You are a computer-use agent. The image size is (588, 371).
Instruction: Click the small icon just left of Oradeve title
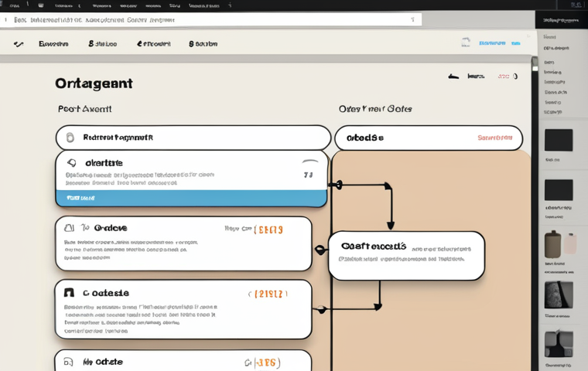tap(86, 227)
